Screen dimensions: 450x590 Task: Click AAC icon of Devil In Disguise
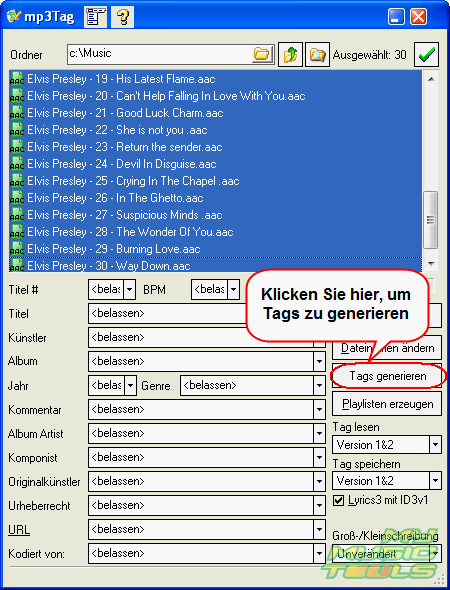[x=17, y=164]
